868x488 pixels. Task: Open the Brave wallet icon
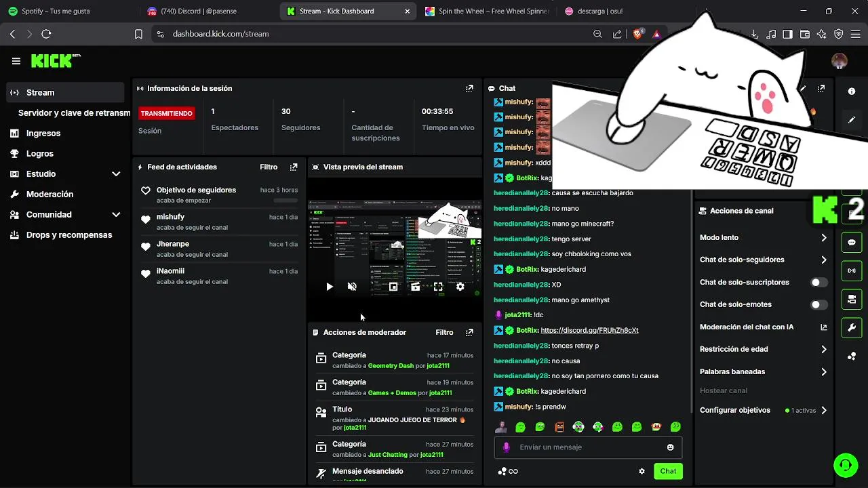point(805,34)
